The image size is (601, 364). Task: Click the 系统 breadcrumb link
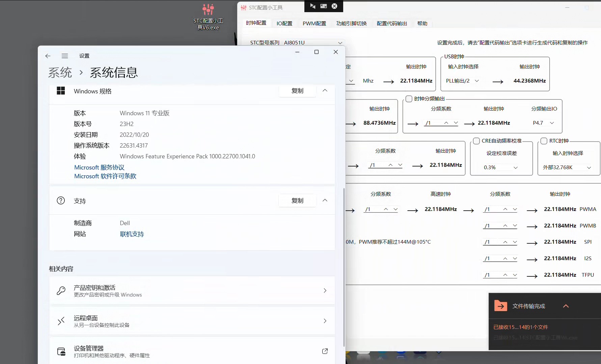60,72
